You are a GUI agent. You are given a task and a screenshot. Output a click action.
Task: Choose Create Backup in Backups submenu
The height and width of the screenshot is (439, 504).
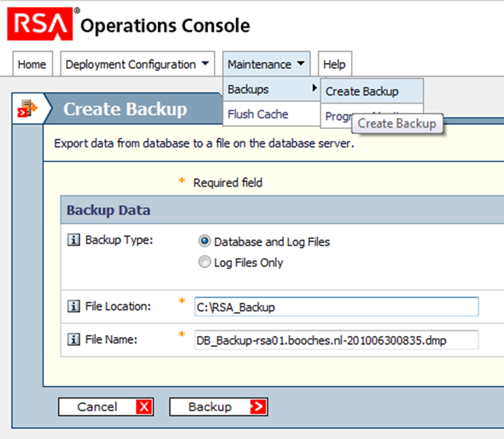pos(372,91)
